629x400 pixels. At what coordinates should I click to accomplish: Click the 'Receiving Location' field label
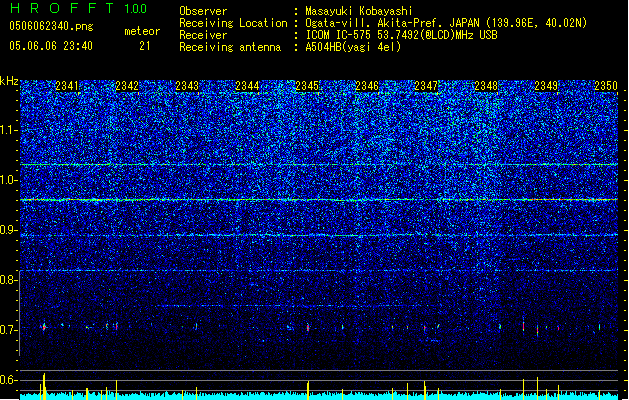click(x=233, y=23)
